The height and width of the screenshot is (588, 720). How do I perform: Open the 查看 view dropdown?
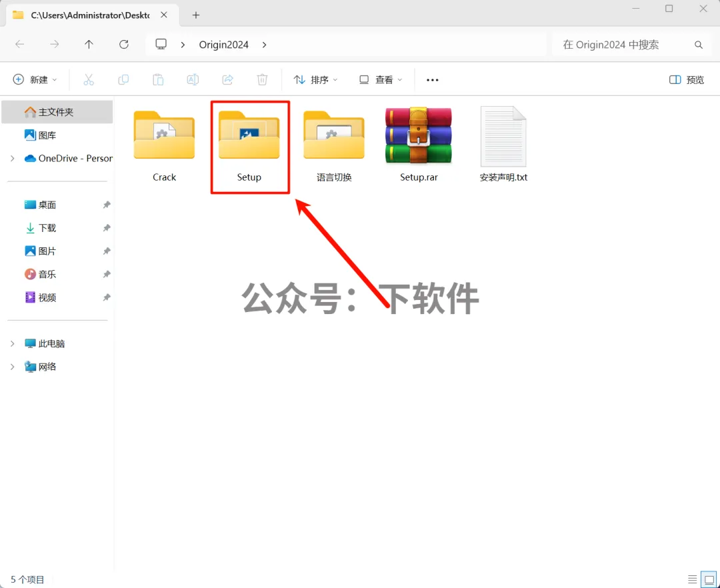(381, 80)
